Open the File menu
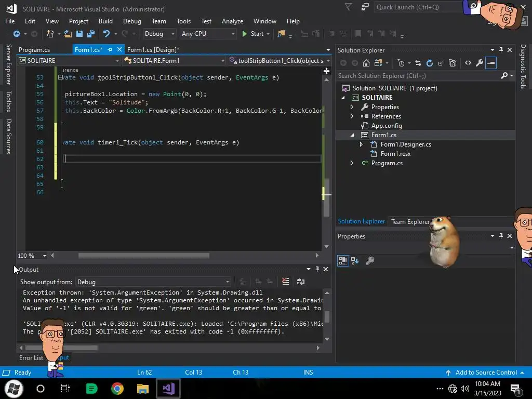The image size is (532, 399). (10, 21)
